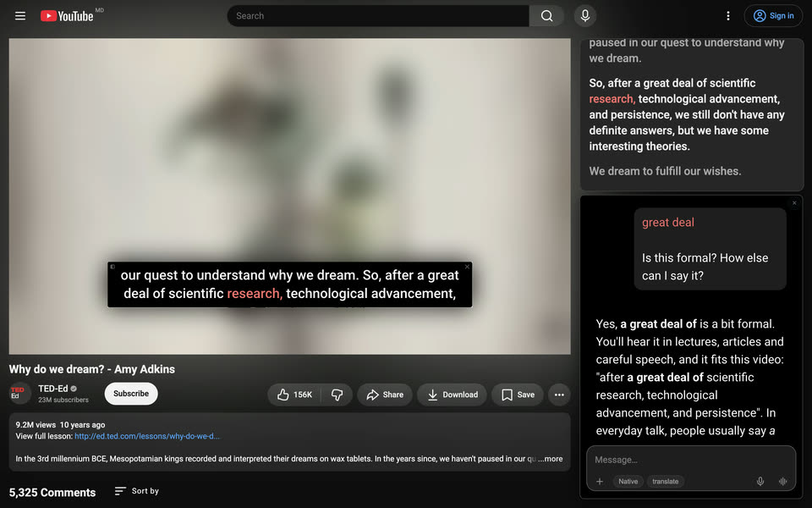Image resolution: width=812 pixels, height=508 pixels.
Task: Click the chat Message input field
Action: [x=691, y=460]
